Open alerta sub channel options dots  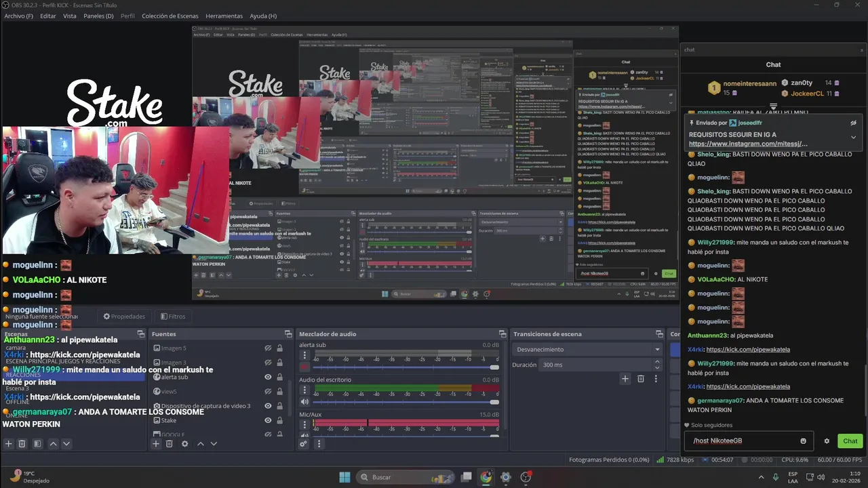(x=305, y=355)
